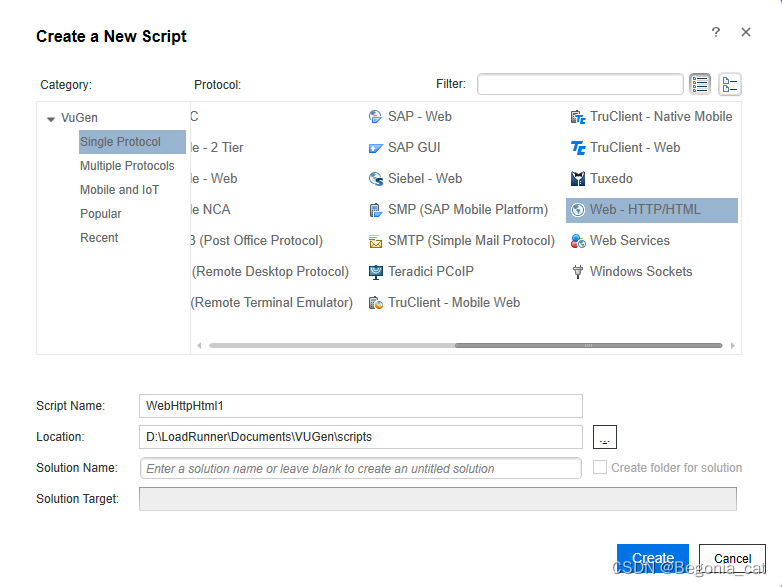Pick the Windows Sockets protocol icon
Screen dimensions: 782x587
coord(578,272)
